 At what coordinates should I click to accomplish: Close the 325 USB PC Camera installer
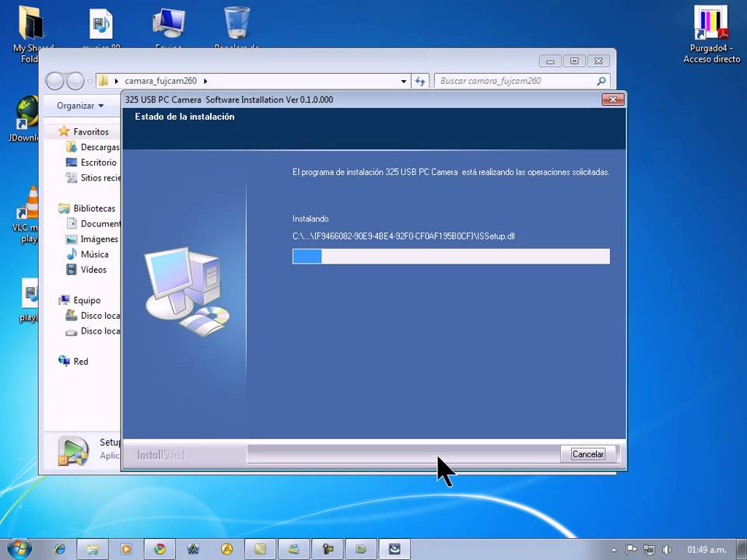(x=613, y=100)
